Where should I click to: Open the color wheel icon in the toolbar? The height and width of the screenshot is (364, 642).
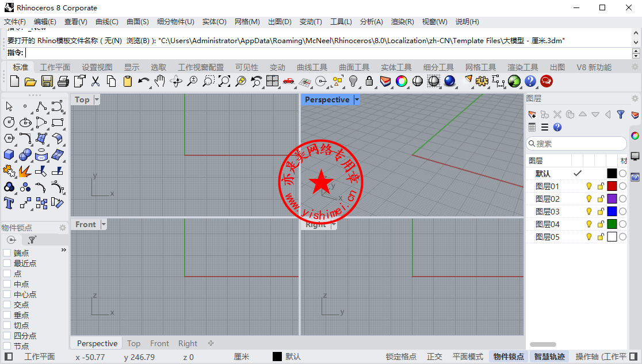coord(402,82)
